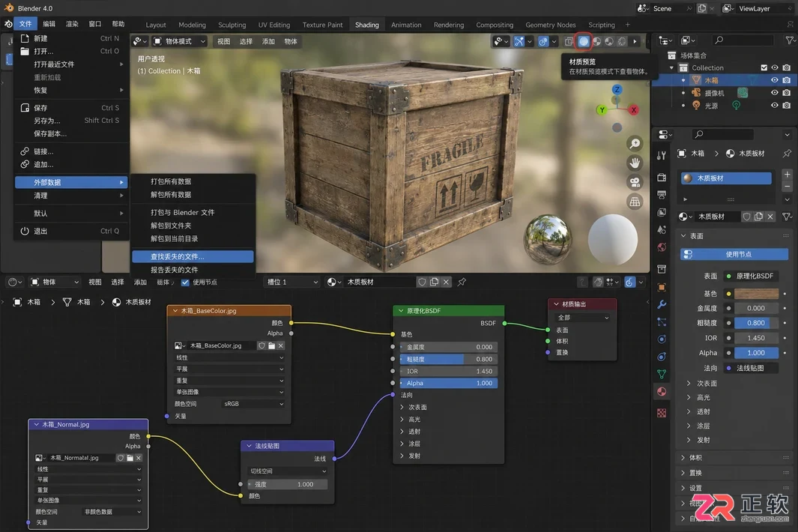This screenshot has height=532, width=798.
Task: Switch to wireframe shading icon
Action: click(569, 41)
